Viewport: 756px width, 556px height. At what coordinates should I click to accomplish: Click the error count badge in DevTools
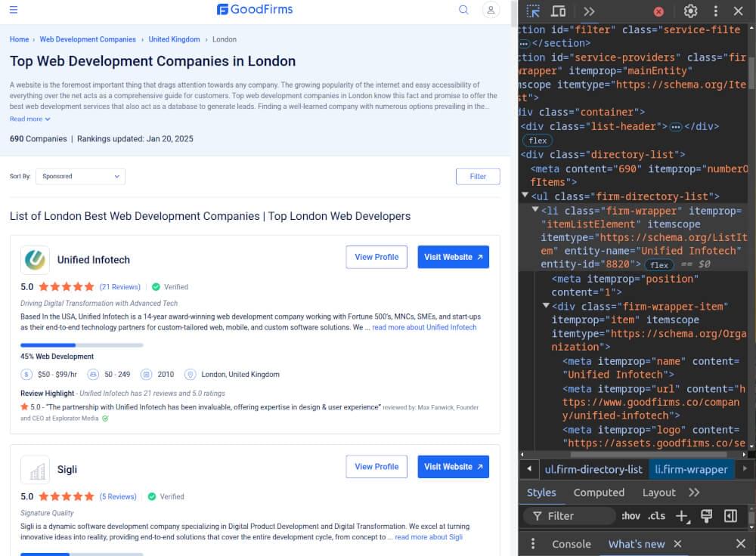(x=658, y=11)
